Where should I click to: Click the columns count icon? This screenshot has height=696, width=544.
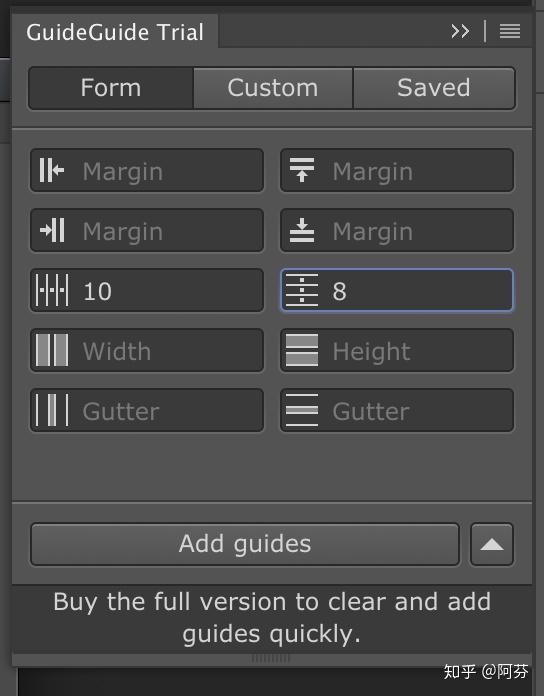[x=52, y=290]
